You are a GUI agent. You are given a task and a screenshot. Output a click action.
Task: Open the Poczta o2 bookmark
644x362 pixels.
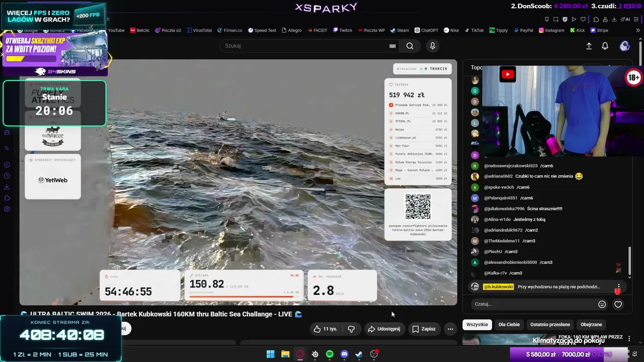(x=168, y=30)
